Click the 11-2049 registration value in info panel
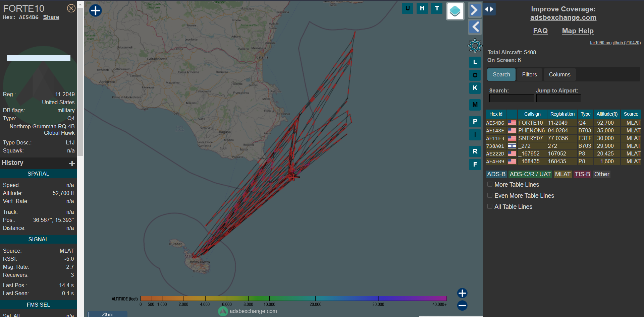The image size is (644, 317). tap(65, 94)
